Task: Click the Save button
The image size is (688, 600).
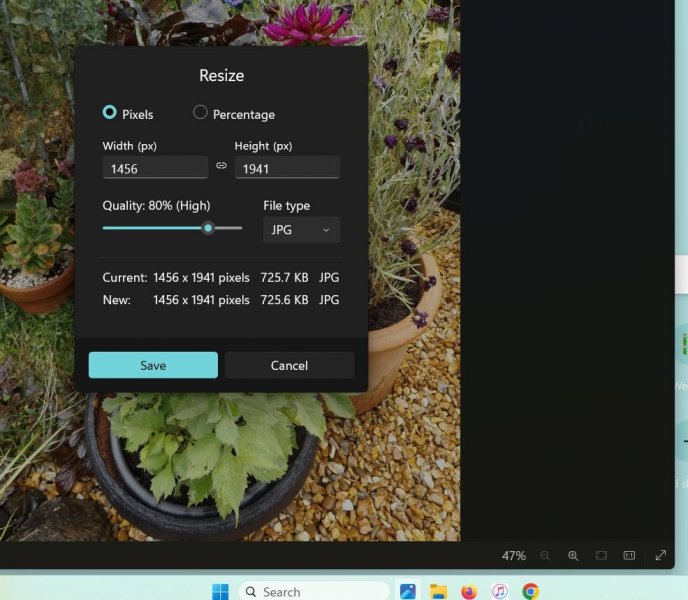Action: click(153, 365)
